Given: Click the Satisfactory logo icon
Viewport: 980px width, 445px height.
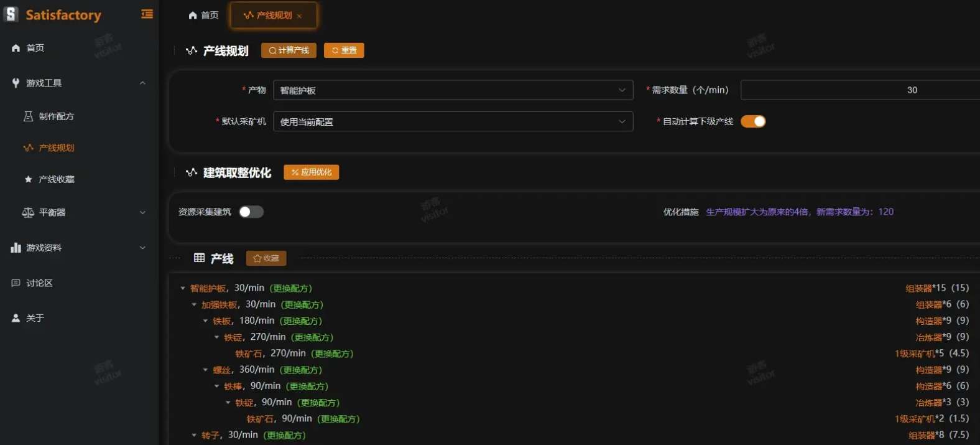Looking at the screenshot, I should pyautogui.click(x=11, y=14).
